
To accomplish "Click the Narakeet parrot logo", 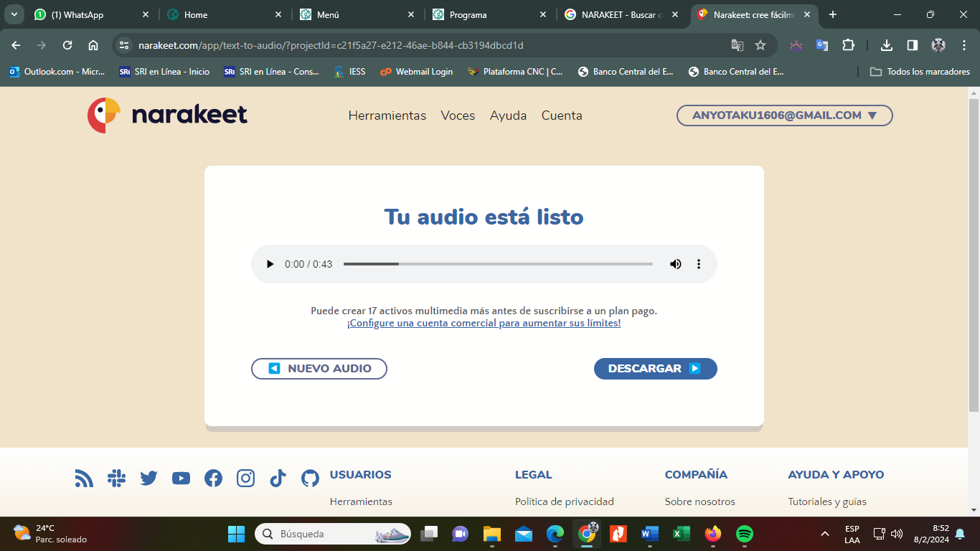I will pyautogui.click(x=104, y=115).
